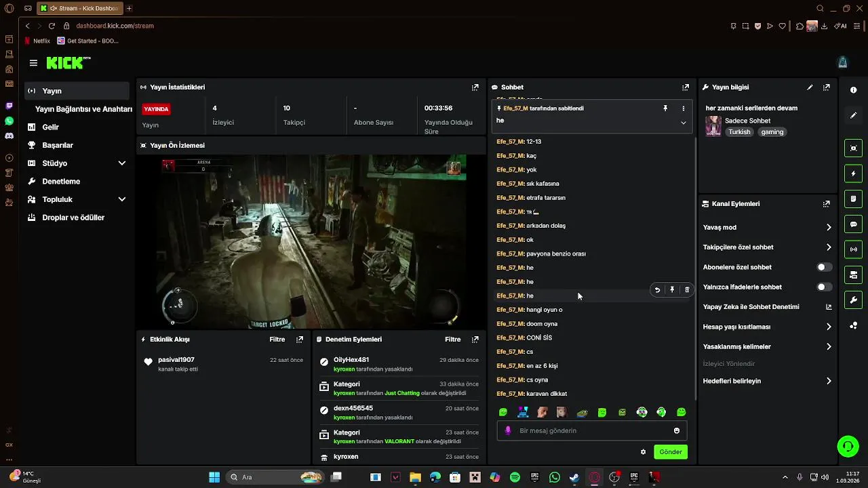The height and width of the screenshot is (488, 868).
Task: Expand the Topluluk sidebar section
Action: coord(122,199)
